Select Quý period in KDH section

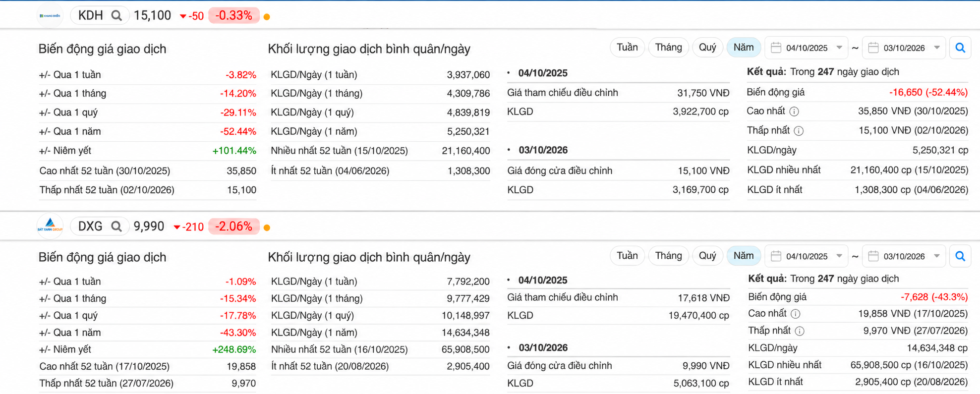click(707, 48)
